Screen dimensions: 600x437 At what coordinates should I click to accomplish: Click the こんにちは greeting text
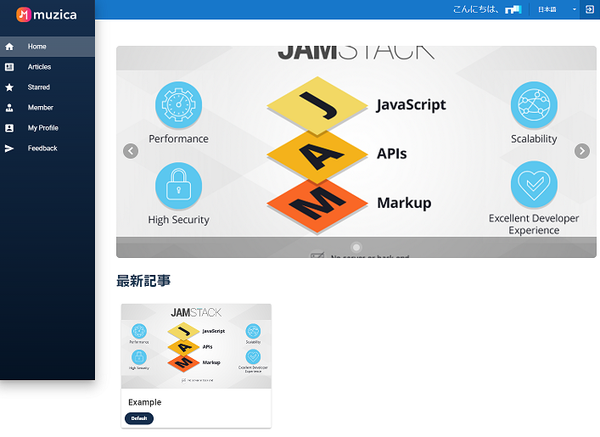476,9
